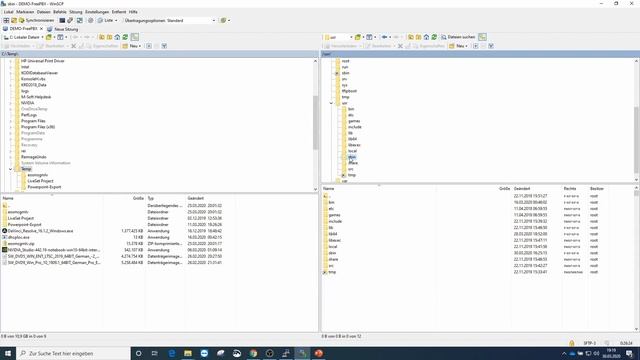
Task: Open the Liste queue dropdown
Action: click(x=108, y=20)
